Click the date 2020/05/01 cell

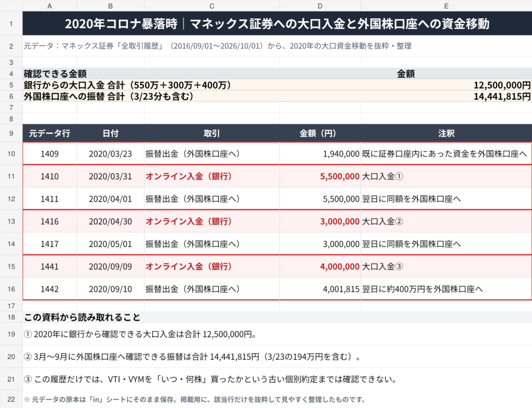[x=110, y=244]
